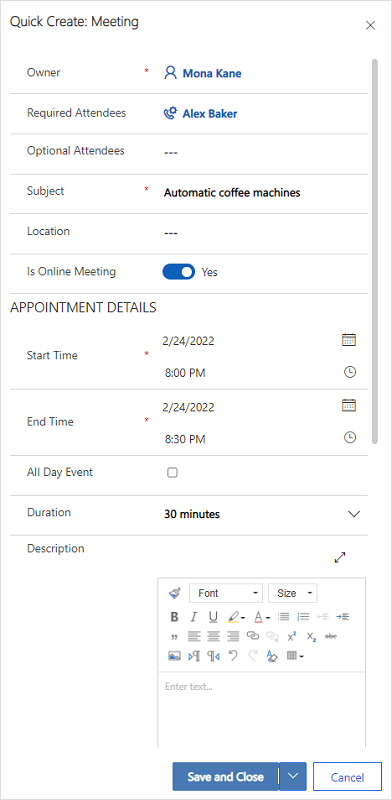Underline selected text in description

213,617
